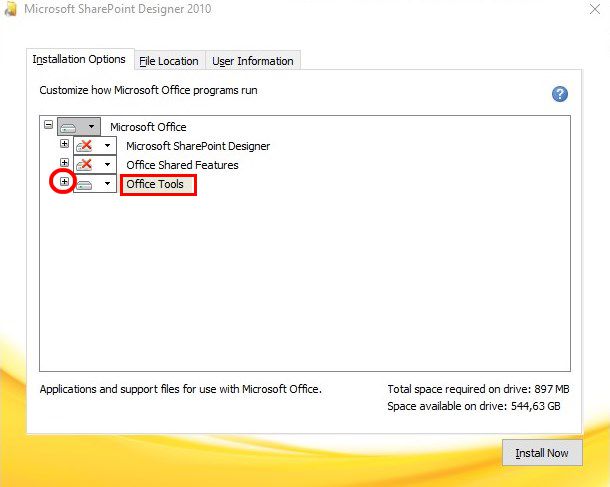Click the 'Space available on drive' text
Image resolution: width=610 pixels, height=487 pixels.
(474, 406)
